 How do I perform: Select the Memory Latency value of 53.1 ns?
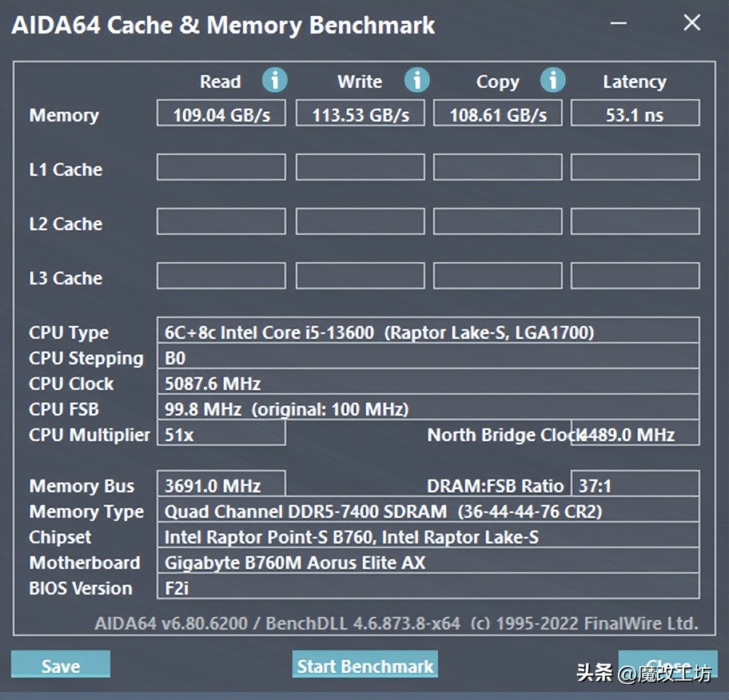point(635,113)
